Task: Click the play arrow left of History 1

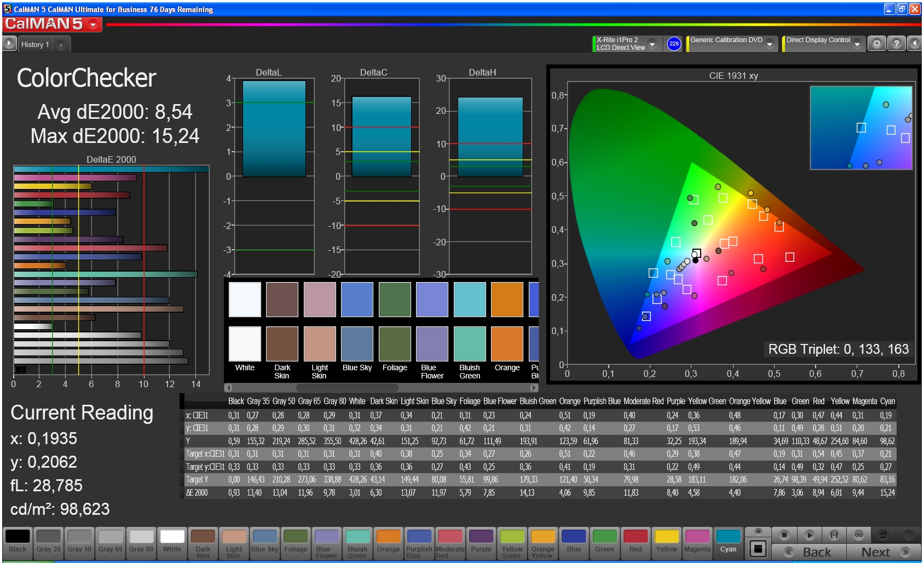Action: pyautogui.click(x=9, y=43)
